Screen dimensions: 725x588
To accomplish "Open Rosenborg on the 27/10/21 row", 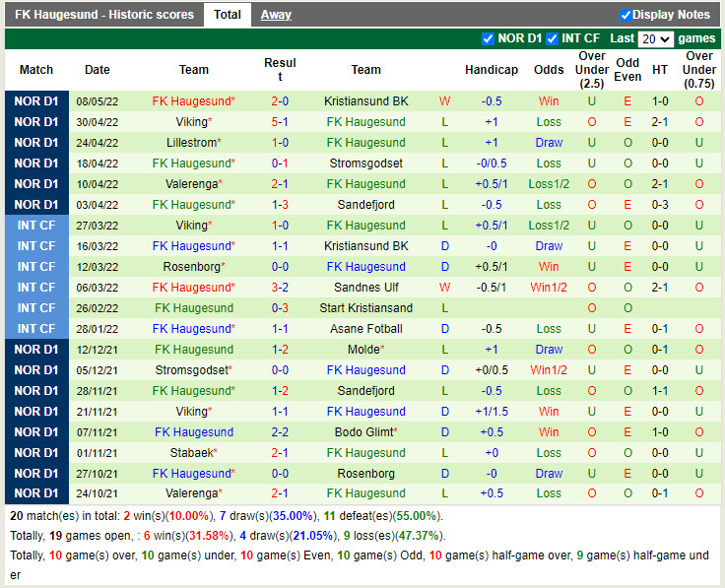I will (365, 474).
